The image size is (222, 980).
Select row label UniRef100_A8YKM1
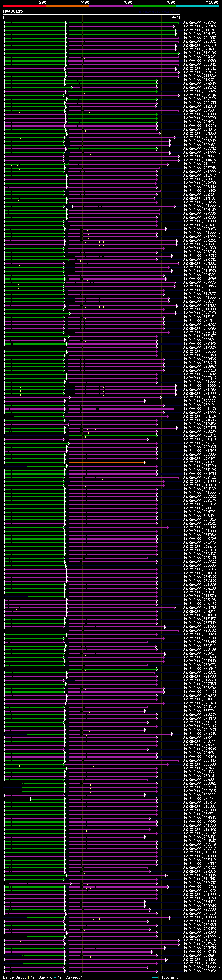click(199, 68)
